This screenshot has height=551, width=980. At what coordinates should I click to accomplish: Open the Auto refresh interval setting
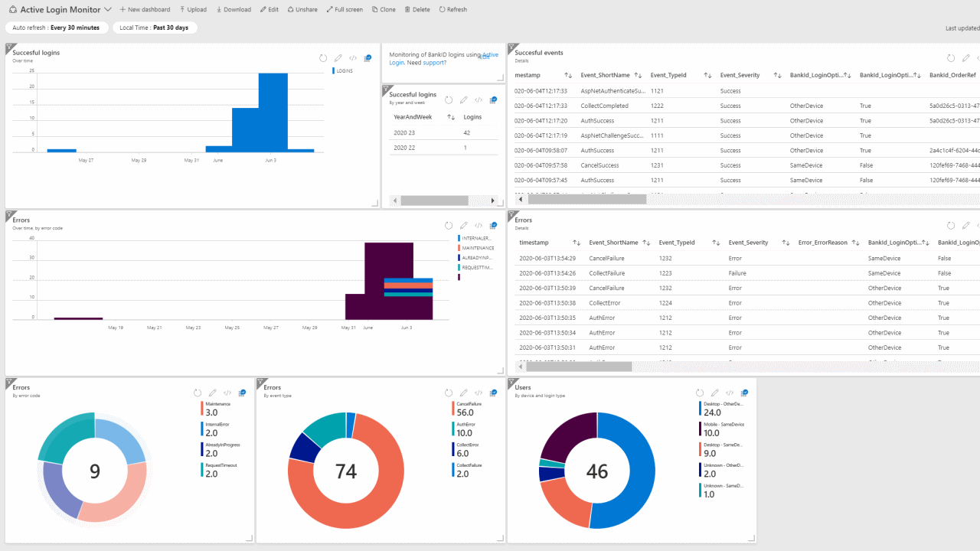(56, 28)
